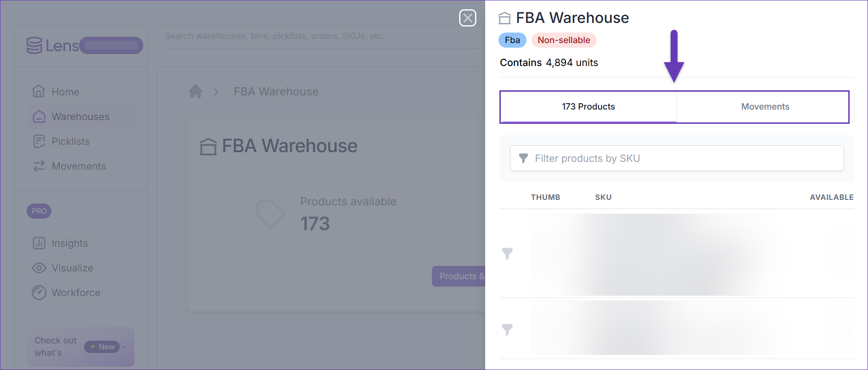Open the Workforce gauge item
Viewport: 868px width, 370px height.
(x=39, y=293)
